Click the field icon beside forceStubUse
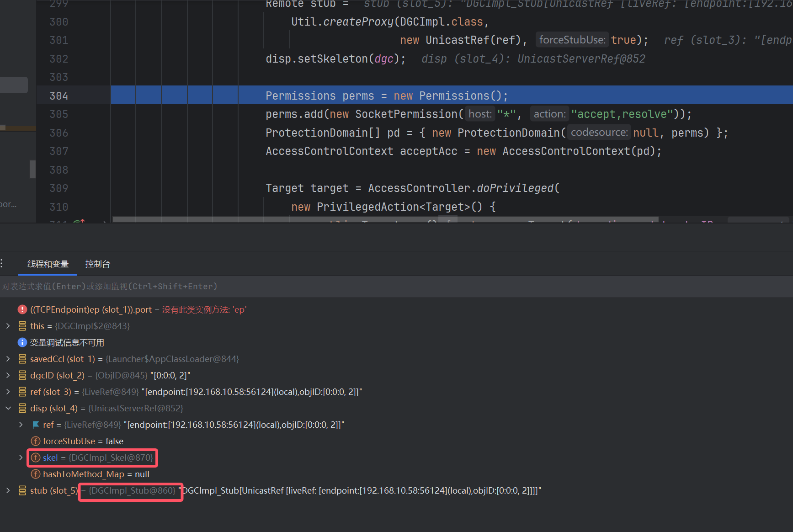This screenshot has height=532, width=793. pyautogui.click(x=36, y=441)
